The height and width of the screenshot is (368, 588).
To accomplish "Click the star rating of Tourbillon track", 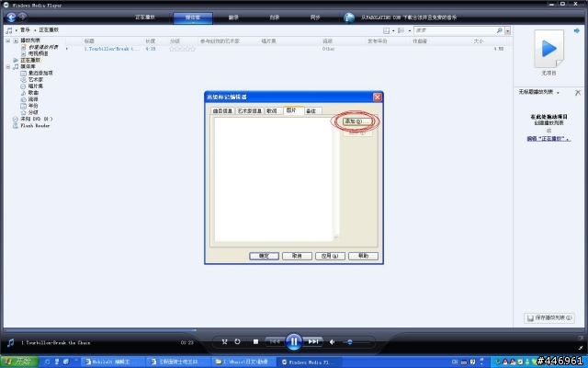I will pyautogui.click(x=182, y=49).
